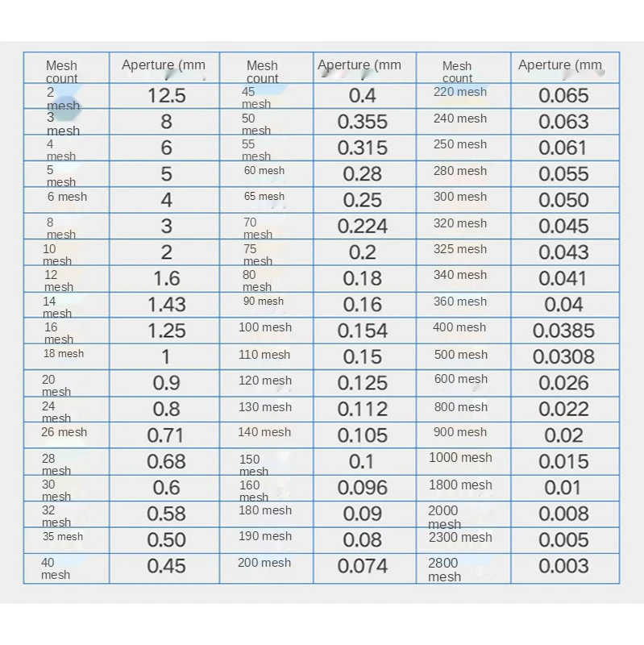The width and height of the screenshot is (644, 645).
Task: Select the 200 mesh row label
Action: pos(264,563)
